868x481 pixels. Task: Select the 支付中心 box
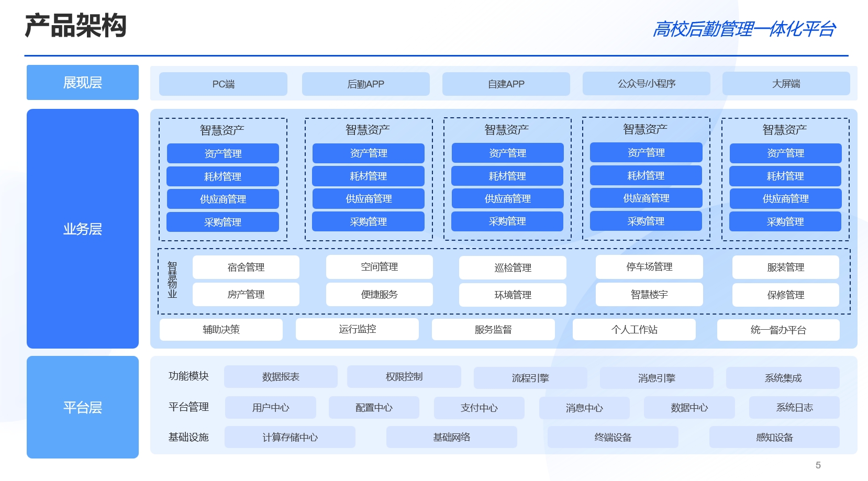pos(479,408)
